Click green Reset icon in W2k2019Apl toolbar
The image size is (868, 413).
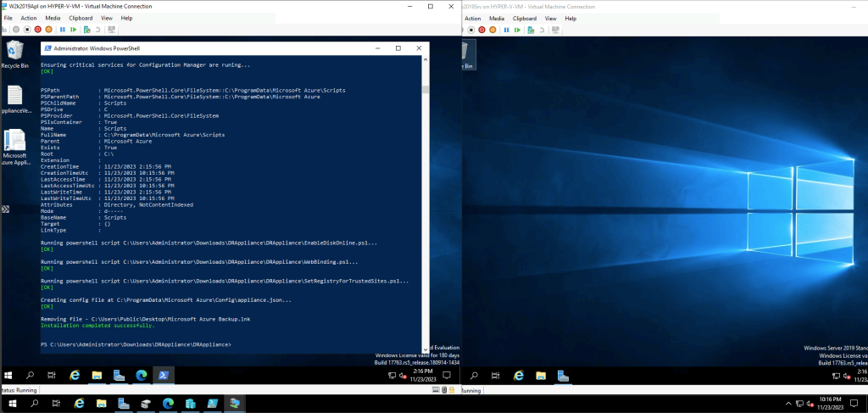click(73, 30)
